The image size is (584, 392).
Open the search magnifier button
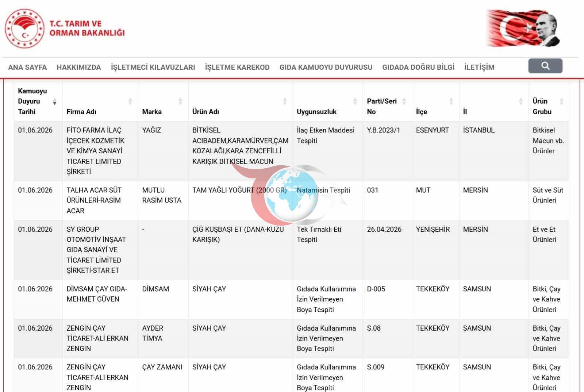pos(545,66)
